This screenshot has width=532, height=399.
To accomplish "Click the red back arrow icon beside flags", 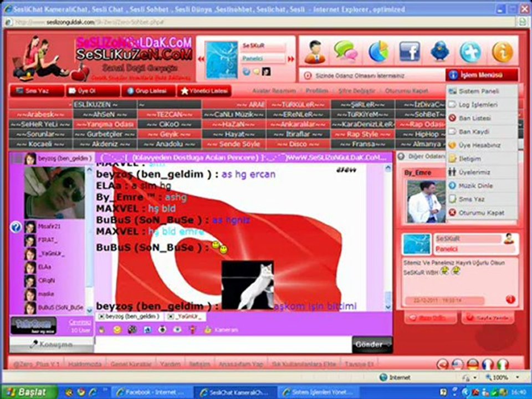I will 442,365.
